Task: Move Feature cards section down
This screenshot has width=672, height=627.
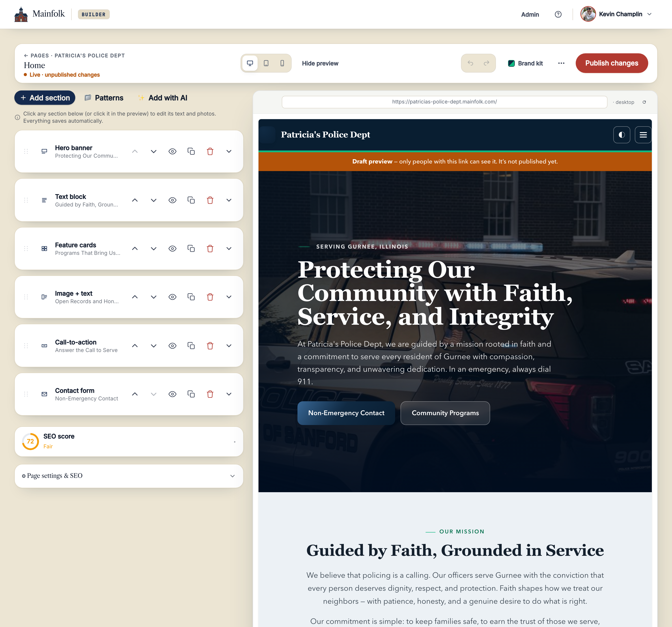Action: pos(153,248)
